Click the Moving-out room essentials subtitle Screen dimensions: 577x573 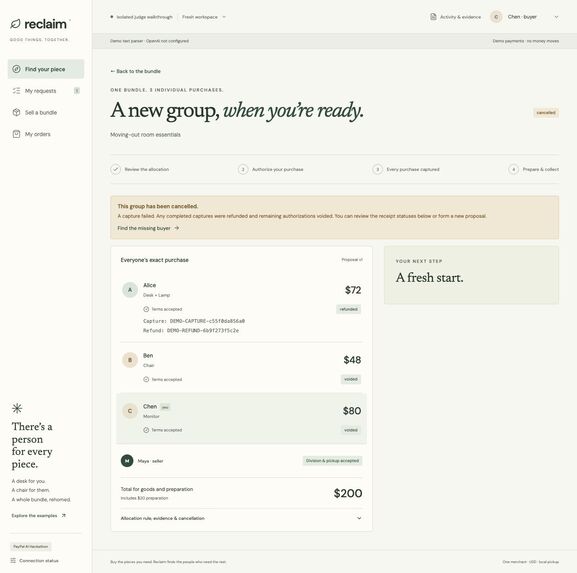coord(145,135)
